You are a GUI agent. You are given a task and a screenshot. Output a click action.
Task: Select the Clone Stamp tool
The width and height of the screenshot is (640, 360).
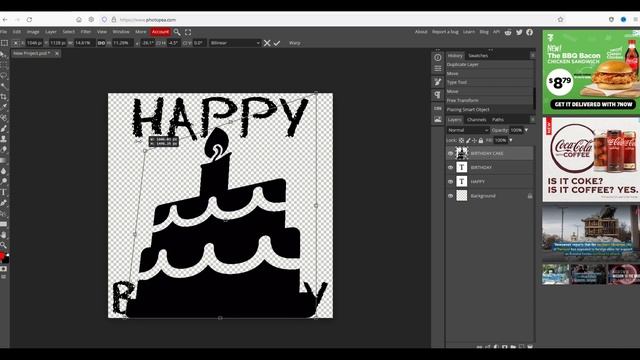click(4, 139)
